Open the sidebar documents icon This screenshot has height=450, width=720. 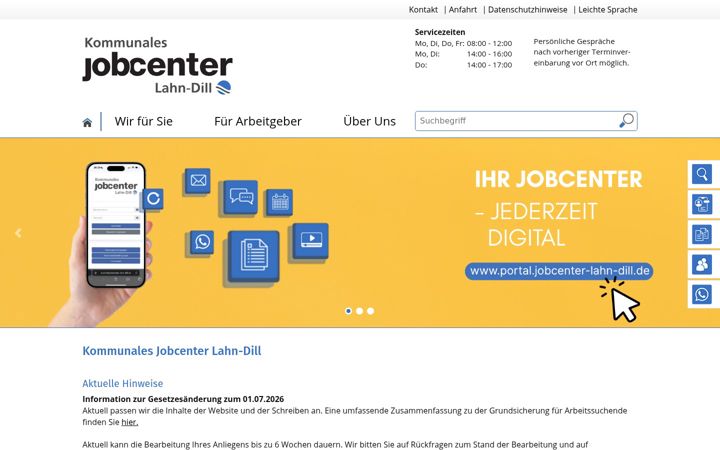tap(702, 235)
